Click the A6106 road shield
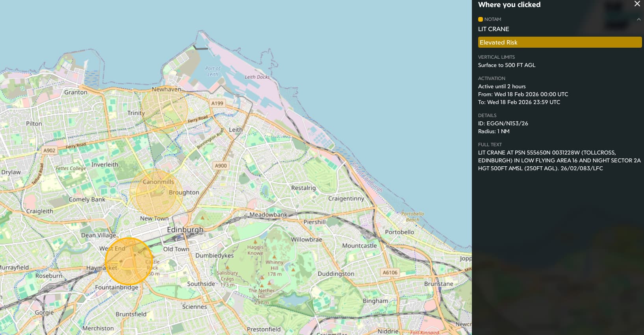The image size is (644, 335). click(x=390, y=272)
